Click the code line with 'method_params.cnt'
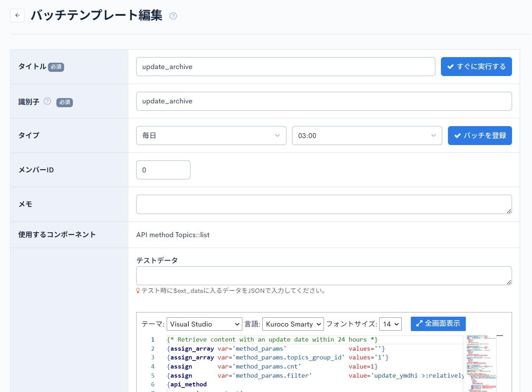The image size is (532, 392). [272, 366]
